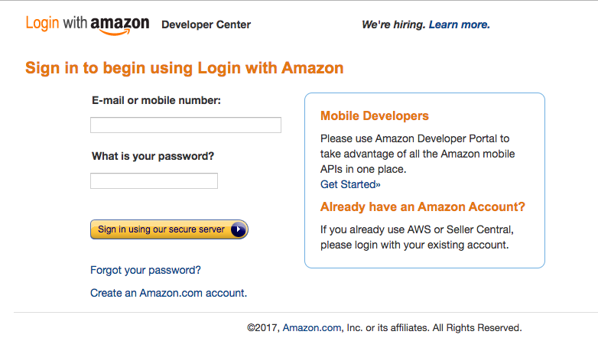Click the AWS or Seller Central paragraph
598x364 pixels.
[x=417, y=237]
